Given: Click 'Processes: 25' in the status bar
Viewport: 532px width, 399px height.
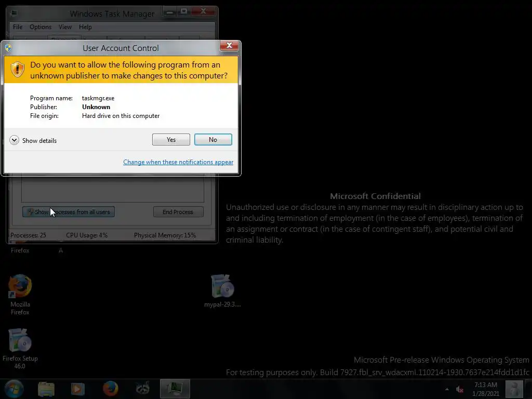Looking at the screenshot, I should click(x=28, y=235).
